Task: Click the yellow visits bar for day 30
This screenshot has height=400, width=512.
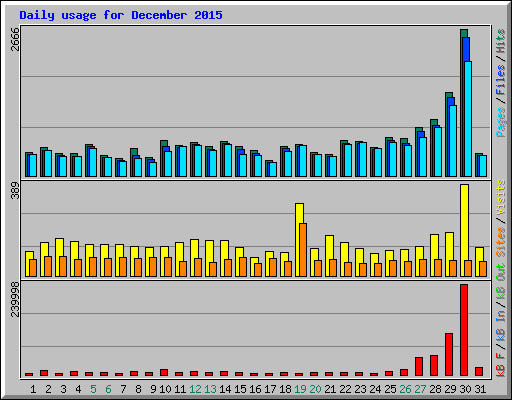Action: 464,230
